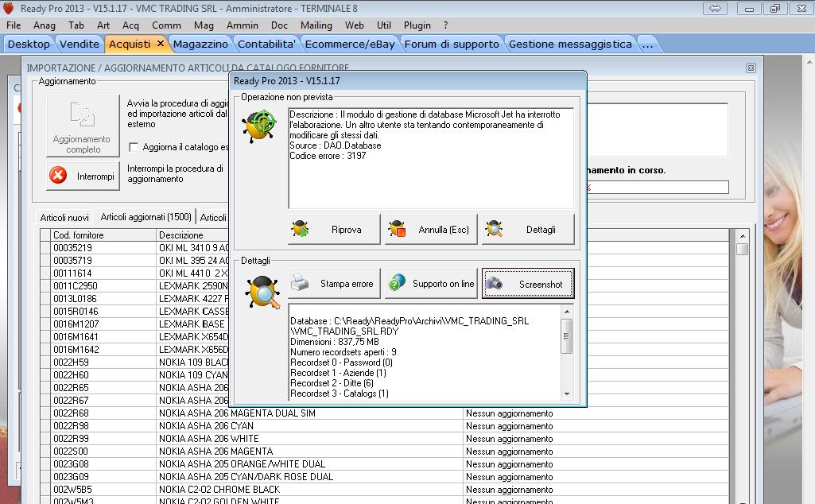Close the Acquisti tab with its X
This screenshot has height=504, width=815.
161,44
